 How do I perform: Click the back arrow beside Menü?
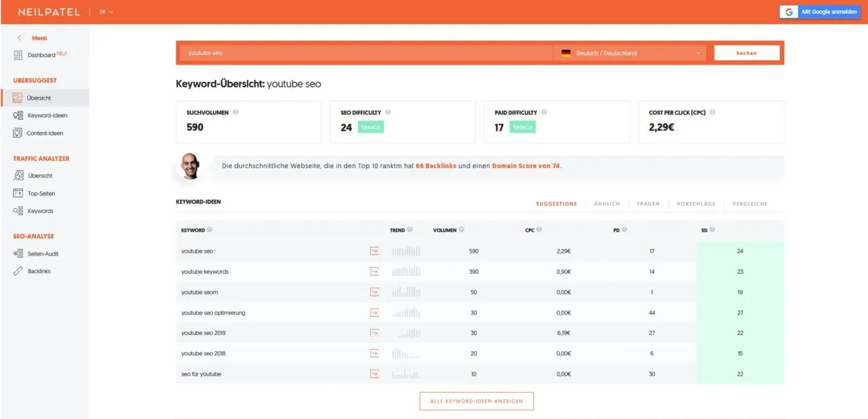click(19, 38)
